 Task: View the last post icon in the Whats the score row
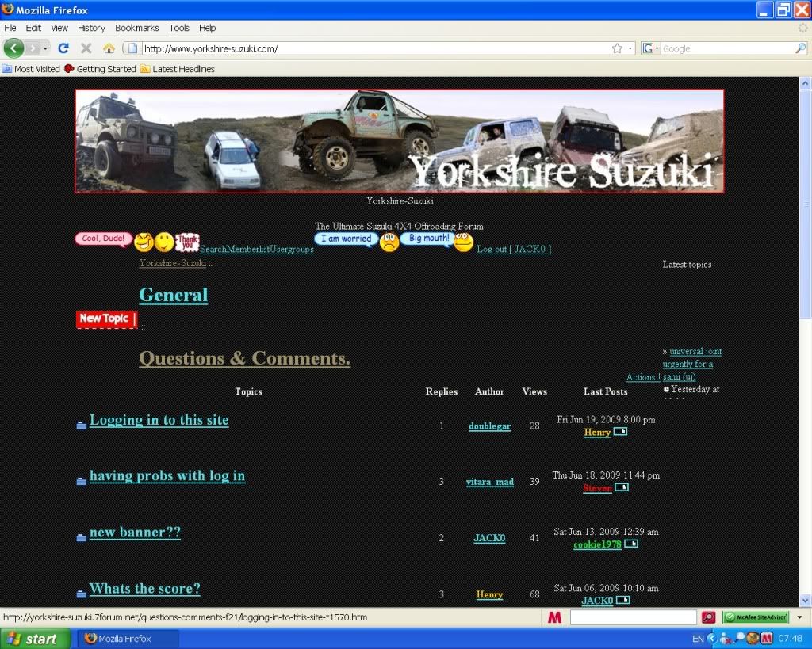(623, 601)
